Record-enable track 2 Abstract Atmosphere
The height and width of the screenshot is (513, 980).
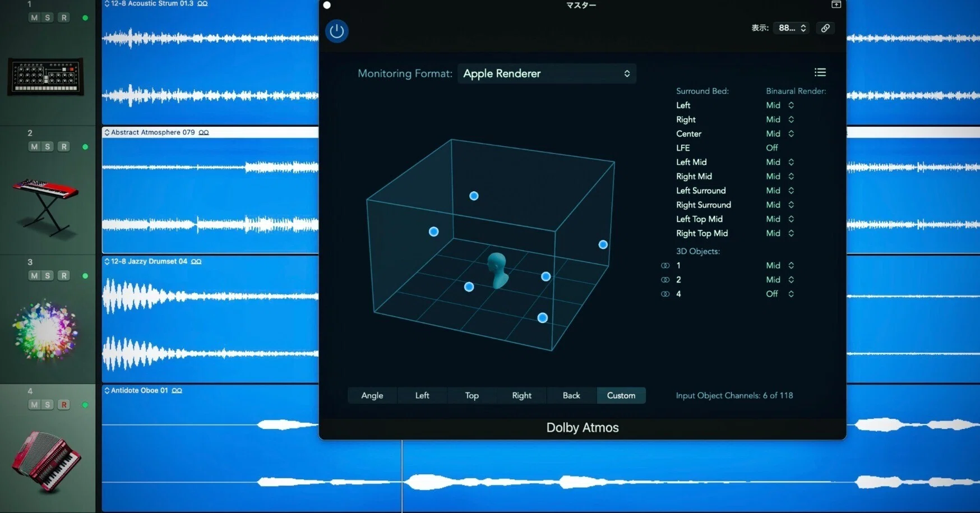pos(64,147)
